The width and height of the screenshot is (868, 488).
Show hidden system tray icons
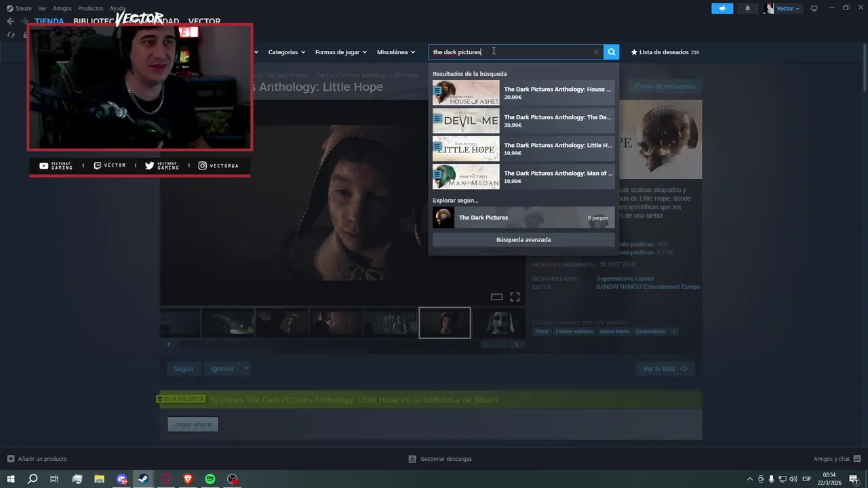749,479
